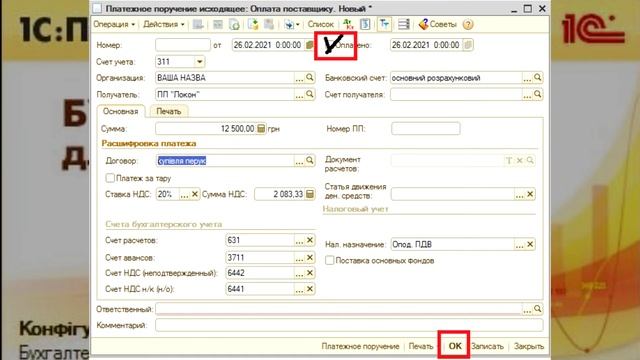The height and width of the screenshot is (360, 640).
Task: Click the Список toolbar button
Action: (x=320, y=24)
